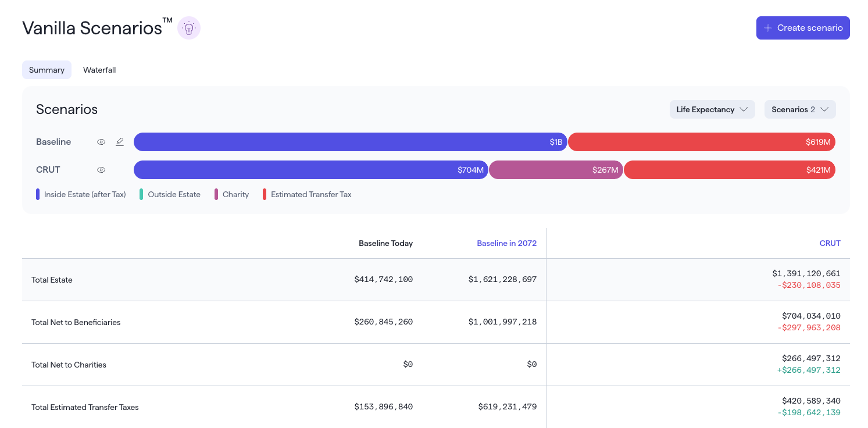Screen dimensions: 868x428
Task: Select the Summary tab
Action: click(x=47, y=70)
